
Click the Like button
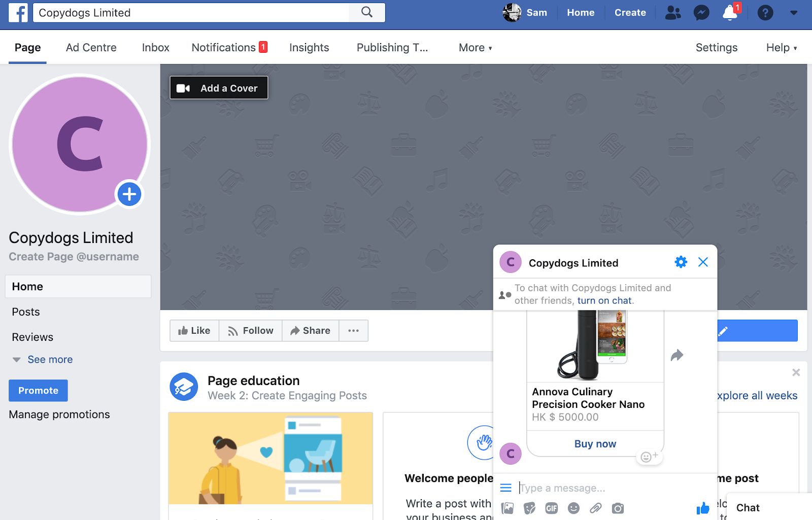click(194, 331)
